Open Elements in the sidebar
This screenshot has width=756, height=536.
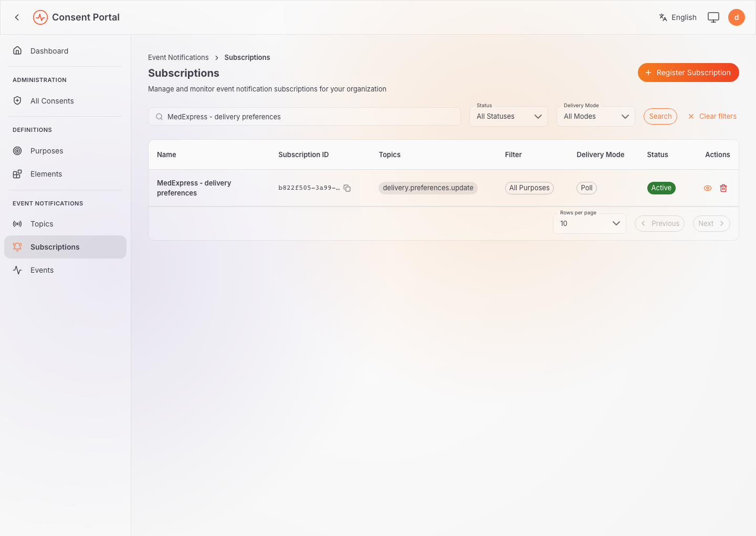click(65, 174)
